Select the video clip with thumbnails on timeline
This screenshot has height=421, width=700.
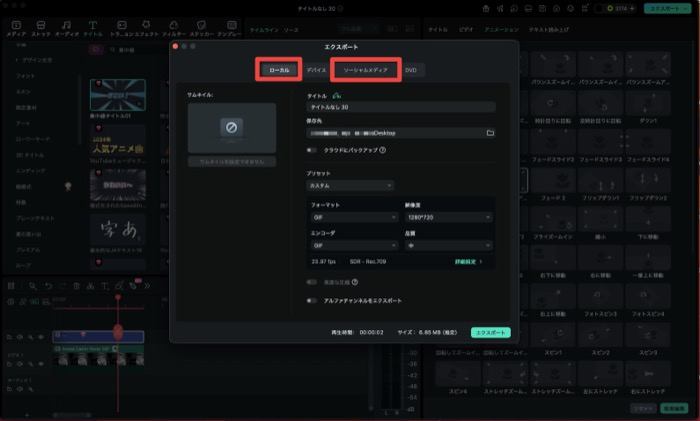(x=98, y=356)
